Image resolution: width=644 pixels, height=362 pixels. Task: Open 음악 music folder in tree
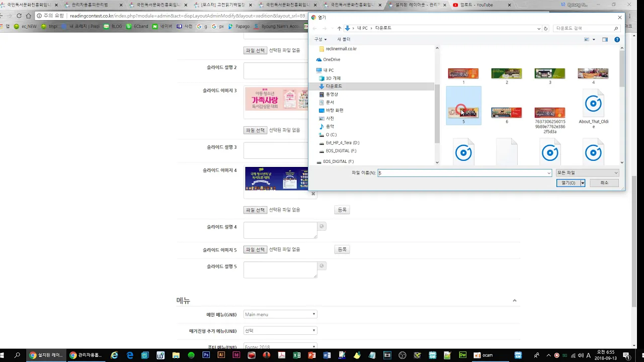click(x=326, y=126)
